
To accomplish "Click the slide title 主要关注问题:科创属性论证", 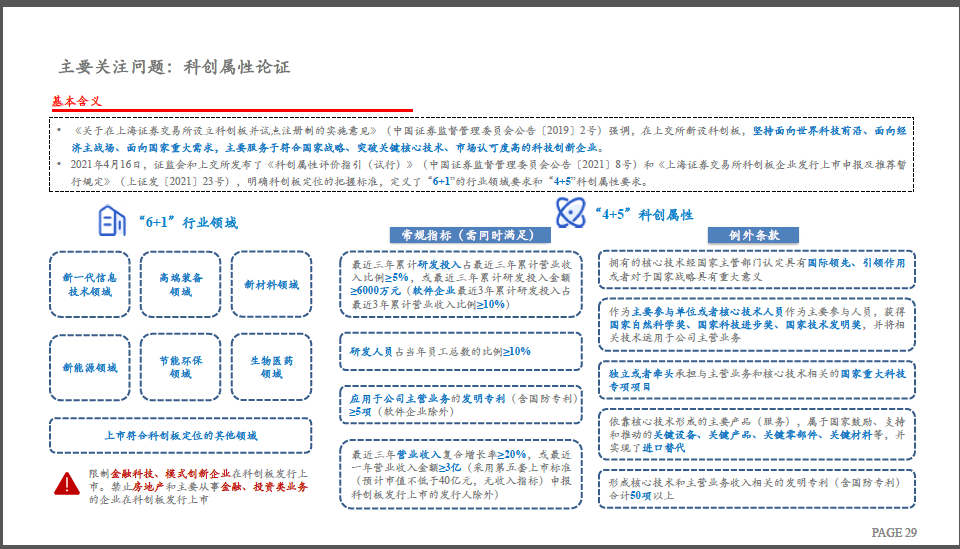I will point(174,67).
